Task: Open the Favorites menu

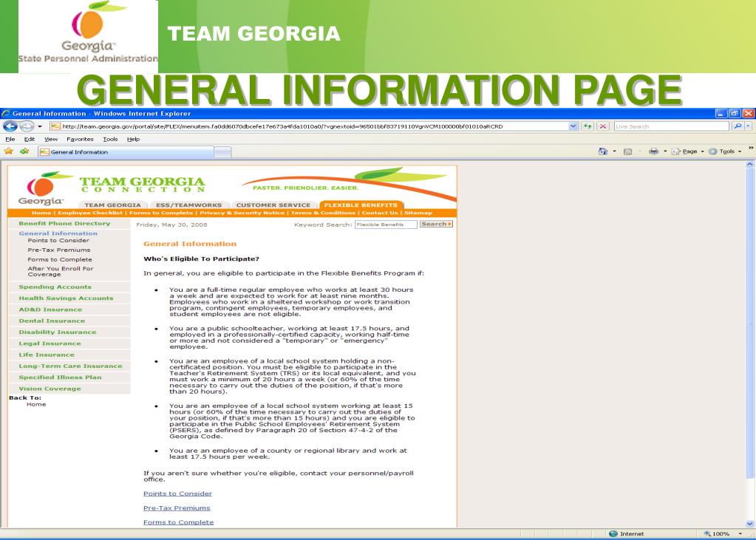Action: click(80, 139)
